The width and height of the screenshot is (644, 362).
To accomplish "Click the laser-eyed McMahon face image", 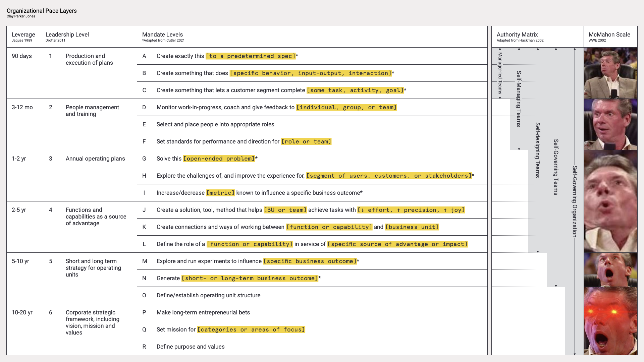I will (610, 321).
